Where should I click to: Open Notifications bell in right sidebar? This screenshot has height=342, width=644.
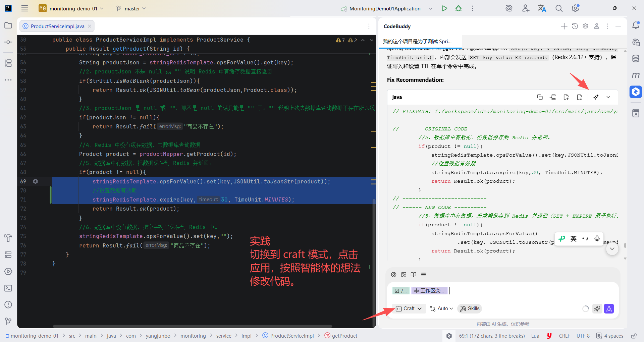pyautogui.click(x=636, y=25)
